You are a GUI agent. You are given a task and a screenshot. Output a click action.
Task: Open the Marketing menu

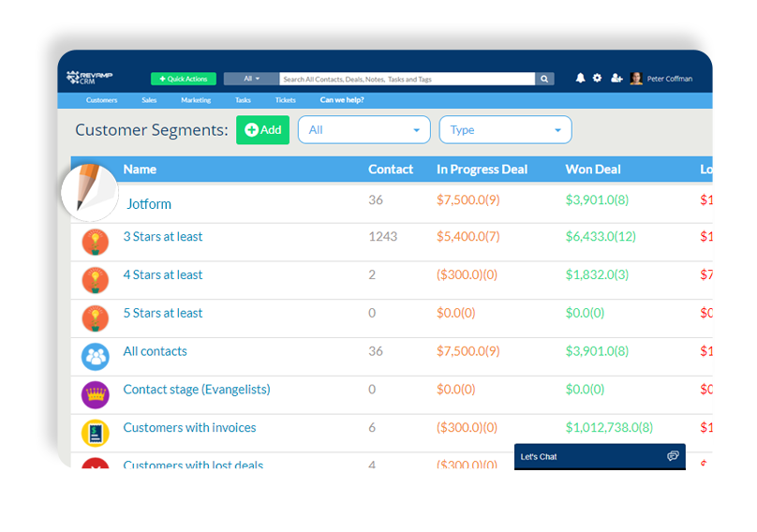pos(196,100)
